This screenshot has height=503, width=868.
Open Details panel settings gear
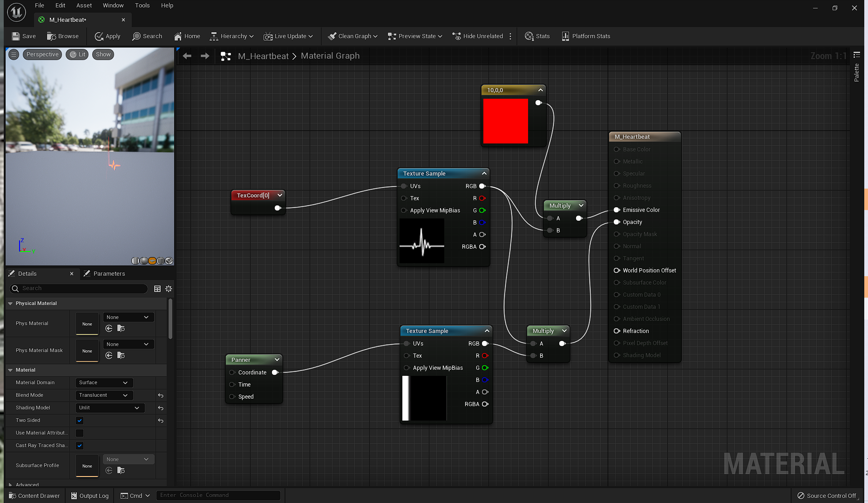click(x=169, y=289)
